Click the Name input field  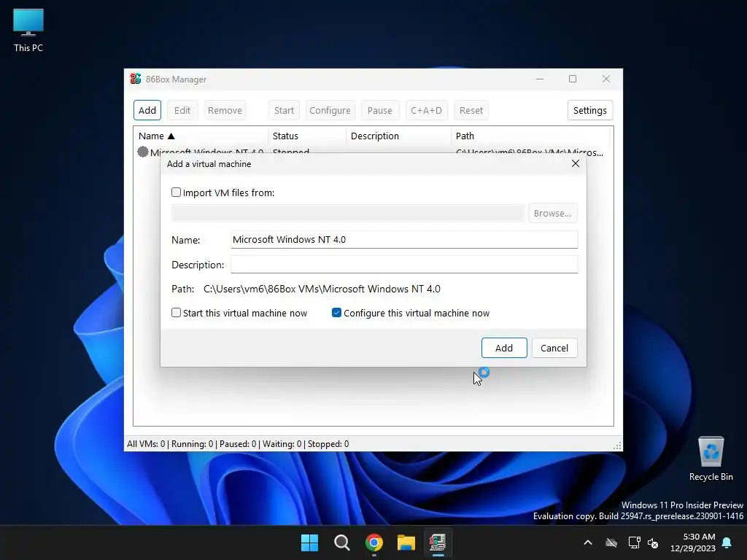click(404, 239)
